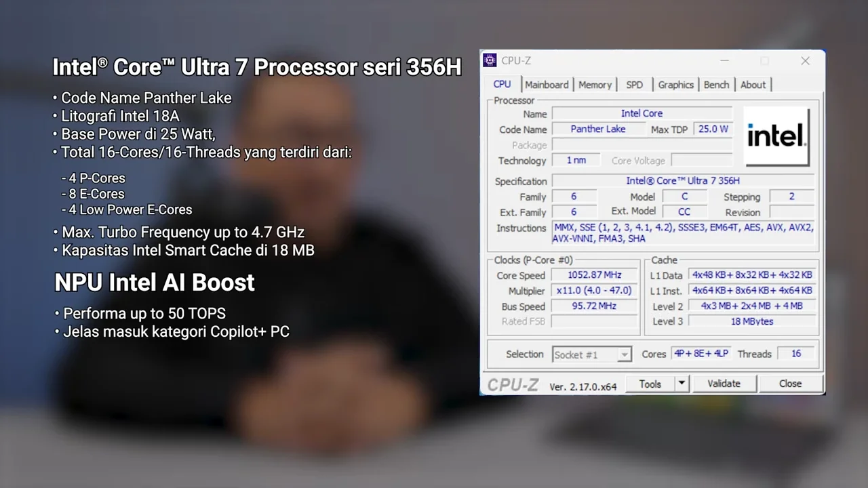This screenshot has width=868, height=488.
Task: Click the Name field showing Intel Core
Action: 642,114
